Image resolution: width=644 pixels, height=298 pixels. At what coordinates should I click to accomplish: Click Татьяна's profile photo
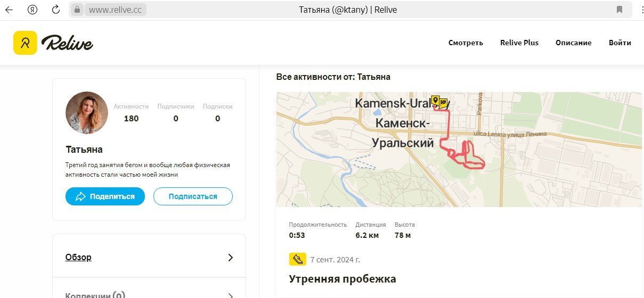click(87, 112)
